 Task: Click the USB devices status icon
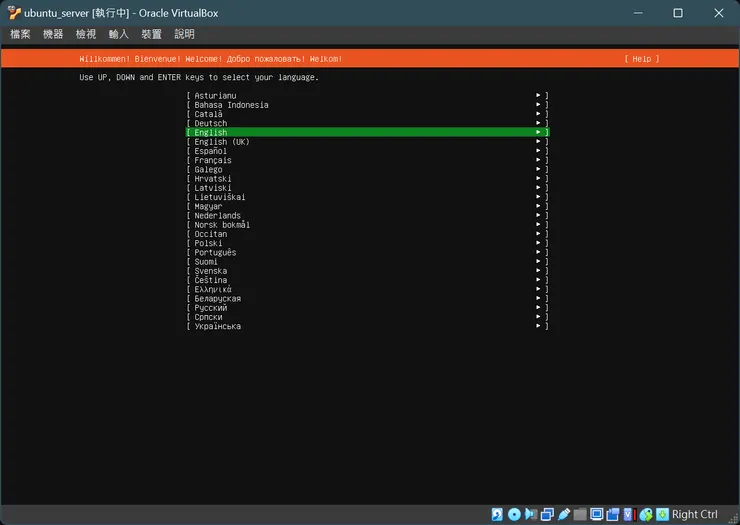(x=564, y=514)
